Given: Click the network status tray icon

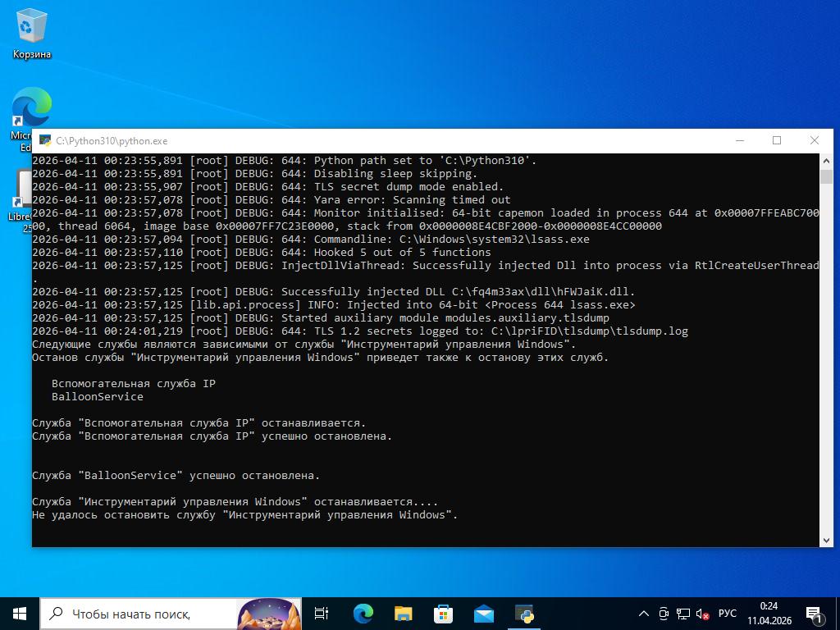Looking at the screenshot, I should click(x=682, y=614).
